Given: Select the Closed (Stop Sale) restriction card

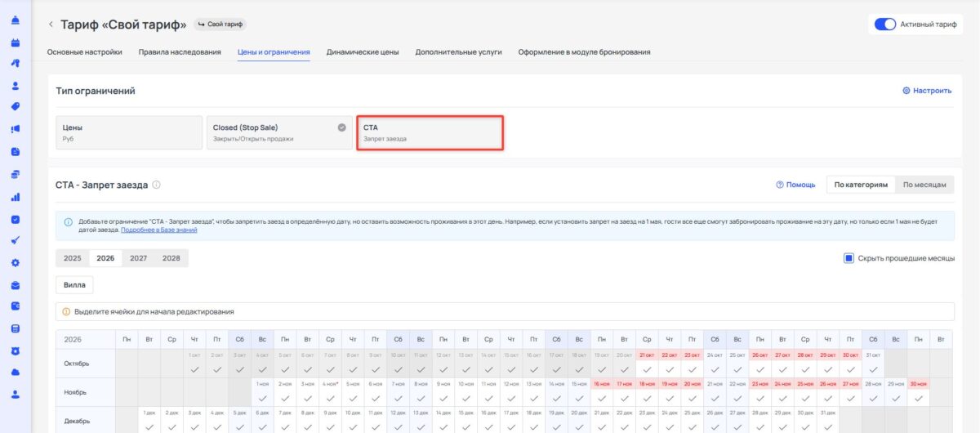Looking at the screenshot, I should (x=278, y=132).
